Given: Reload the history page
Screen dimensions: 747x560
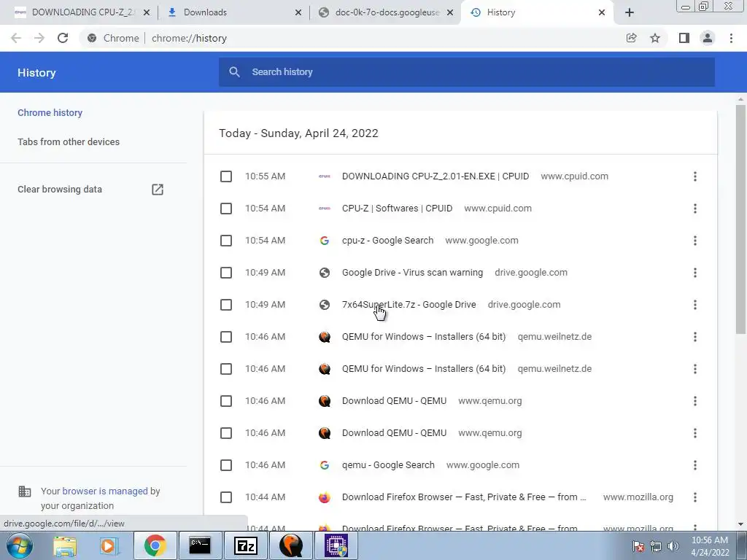Looking at the screenshot, I should (x=63, y=38).
